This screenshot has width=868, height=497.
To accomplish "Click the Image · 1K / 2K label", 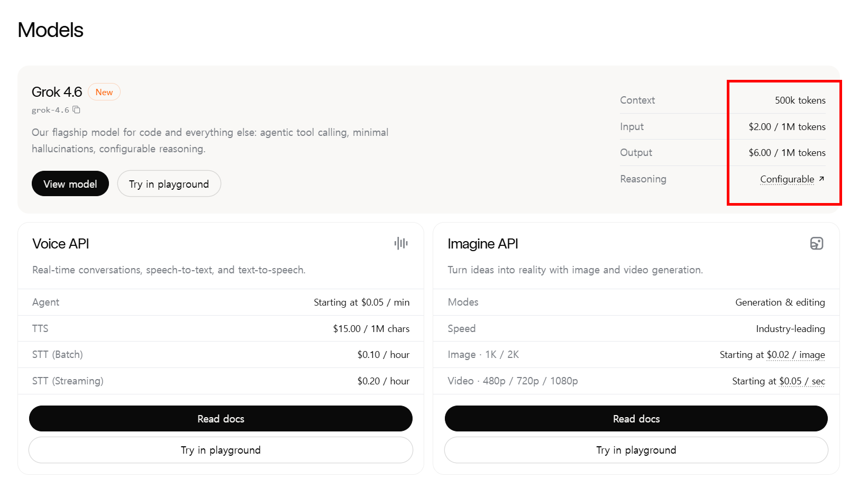I will 483,355.
